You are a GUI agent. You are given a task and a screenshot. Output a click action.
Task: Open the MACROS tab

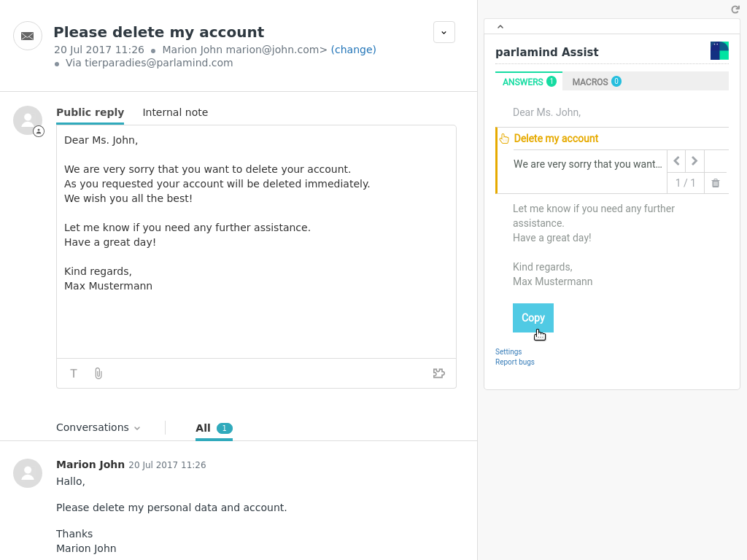tap(596, 82)
